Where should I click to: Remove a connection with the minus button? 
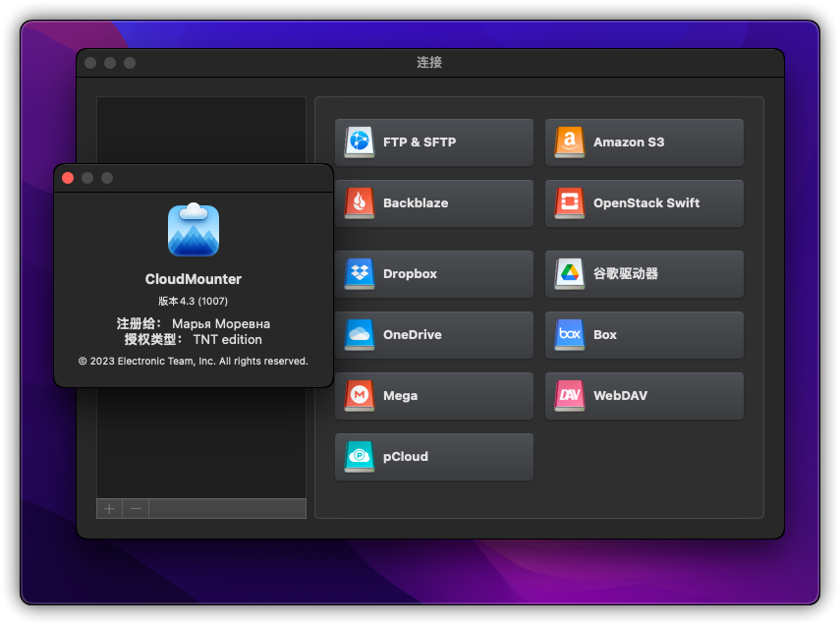[134, 509]
